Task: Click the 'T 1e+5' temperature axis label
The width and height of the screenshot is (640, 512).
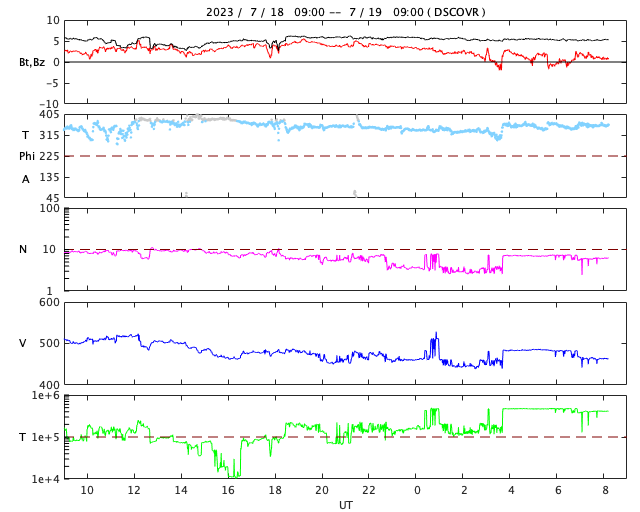Action: pyautogui.click(x=39, y=437)
